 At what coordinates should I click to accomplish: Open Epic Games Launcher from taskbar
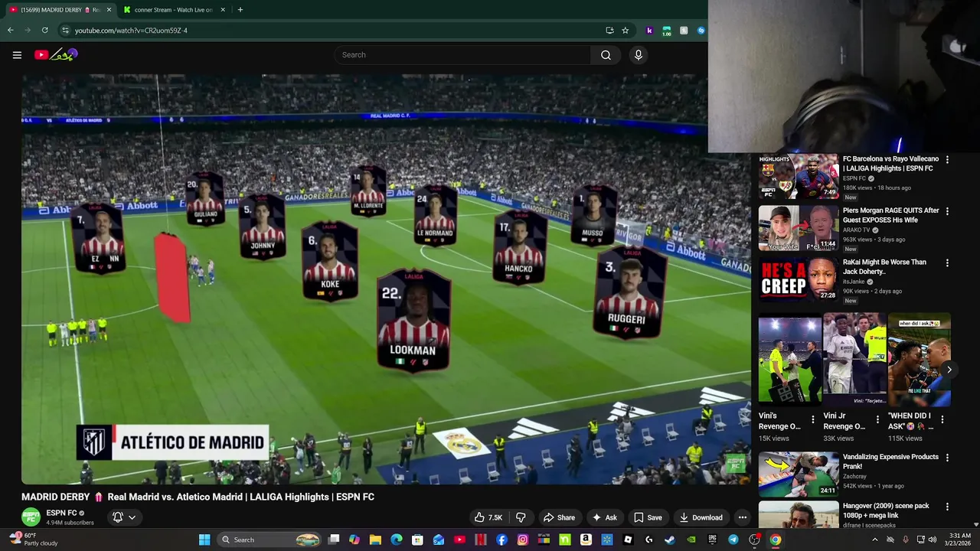(713, 540)
